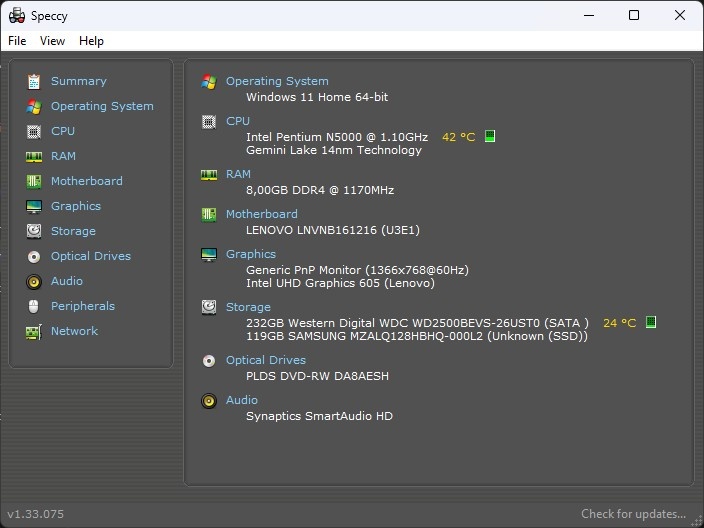Click the CPU chip icon in sidebar
Viewport: 704px width, 528px height.
coord(34,132)
